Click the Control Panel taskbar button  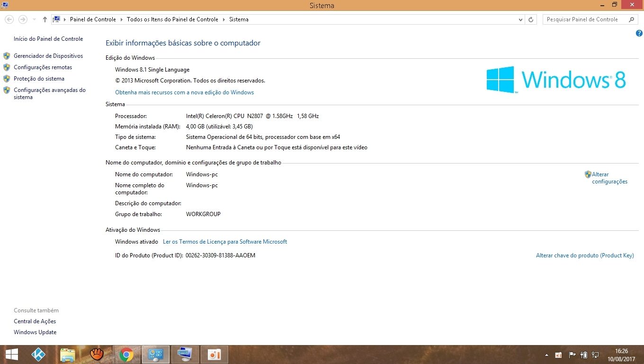tap(156, 355)
